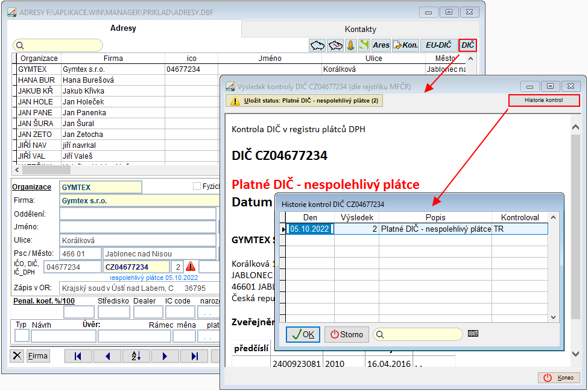Screen dimensions: 588x391
Task: Click the Firma field with Gymtex s.r.o.
Action: (139, 201)
